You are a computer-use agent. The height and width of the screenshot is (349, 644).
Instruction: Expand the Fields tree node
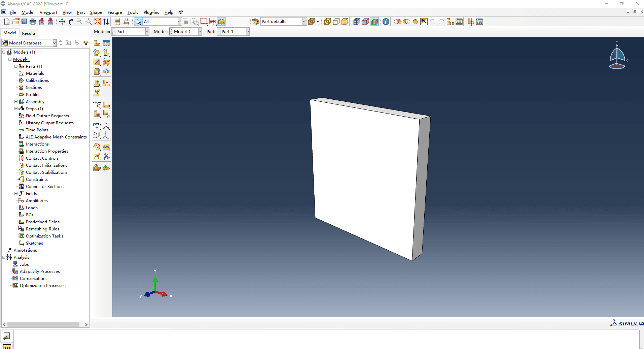click(16, 193)
